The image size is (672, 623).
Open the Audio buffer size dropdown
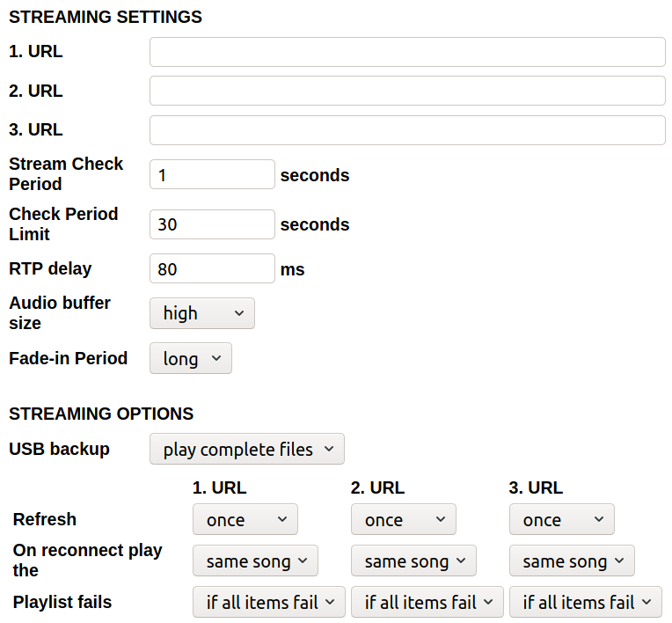tap(202, 313)
